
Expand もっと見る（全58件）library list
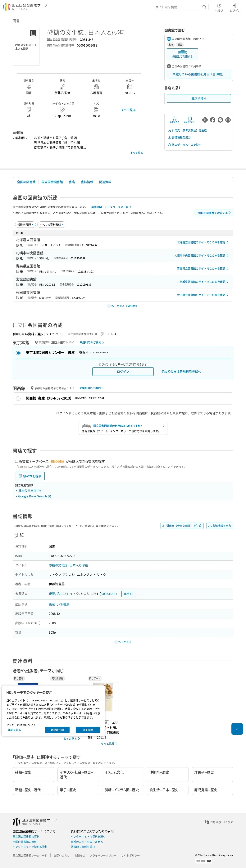(122, 306)
